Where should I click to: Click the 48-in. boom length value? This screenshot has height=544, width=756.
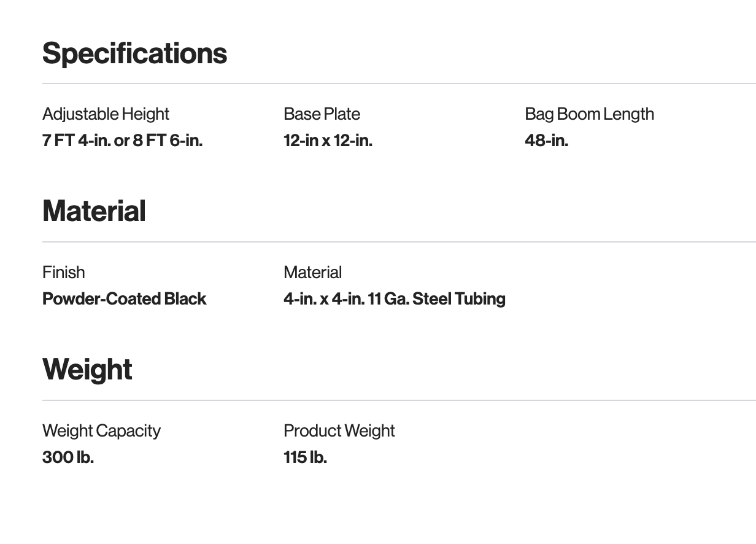[x=546, y=141]
